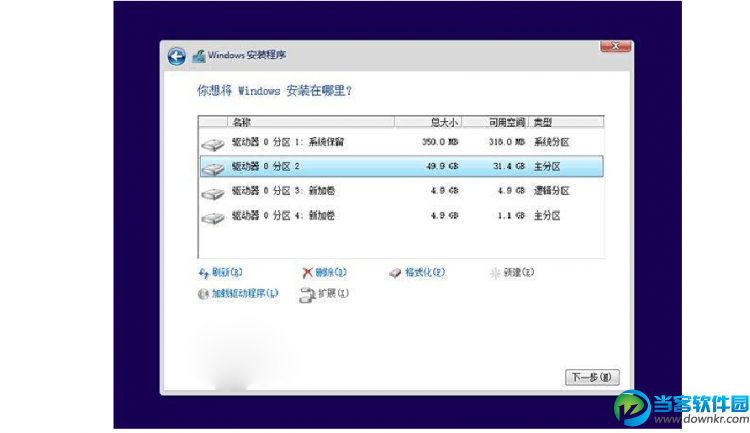The width and height of the screenshot is (750, 433).
Task: Select row 驱动器 0 分区 1: 系统保留
Action: click(401, 142)
